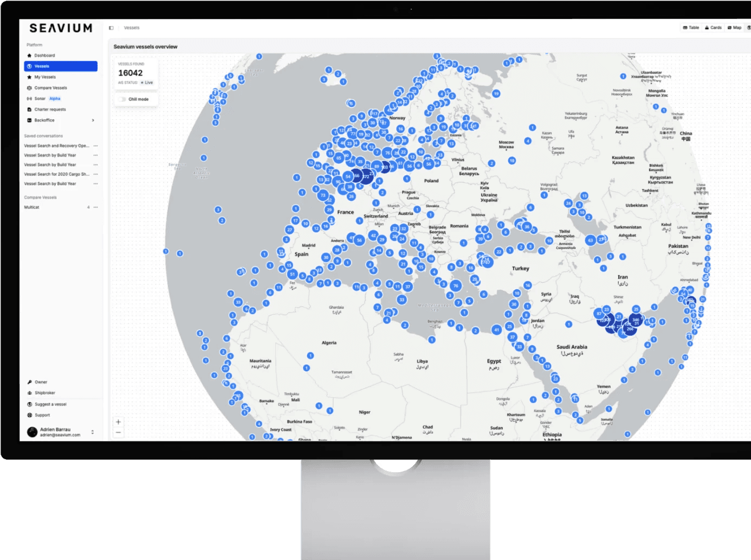Toggle the Chill mode switch
This screenshot has height=560, width=751.
point(122,99)
